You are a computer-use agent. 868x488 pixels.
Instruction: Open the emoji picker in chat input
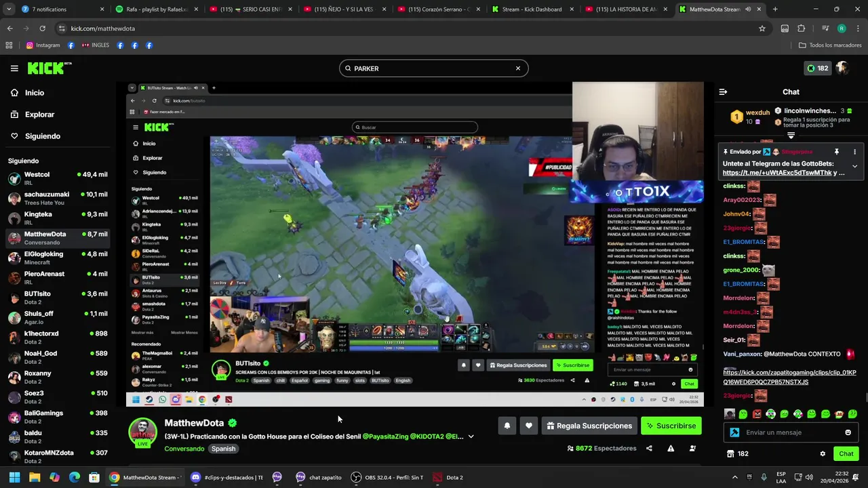848,432
